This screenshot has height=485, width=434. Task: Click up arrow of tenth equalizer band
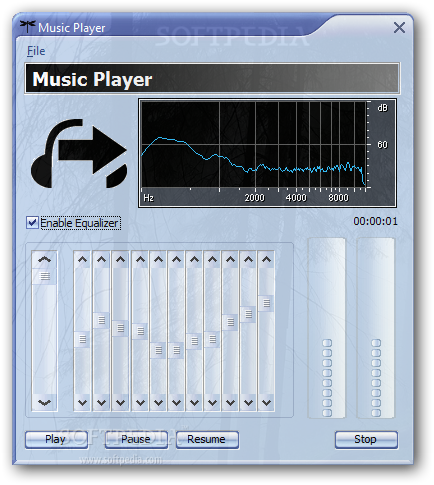coord(248,260)
